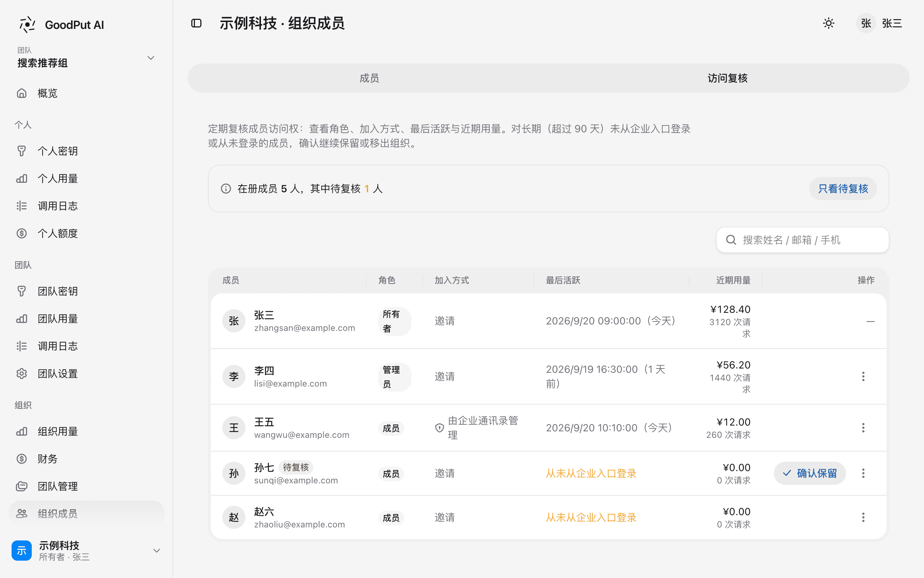Open 概览 from the sidebar

86,93
